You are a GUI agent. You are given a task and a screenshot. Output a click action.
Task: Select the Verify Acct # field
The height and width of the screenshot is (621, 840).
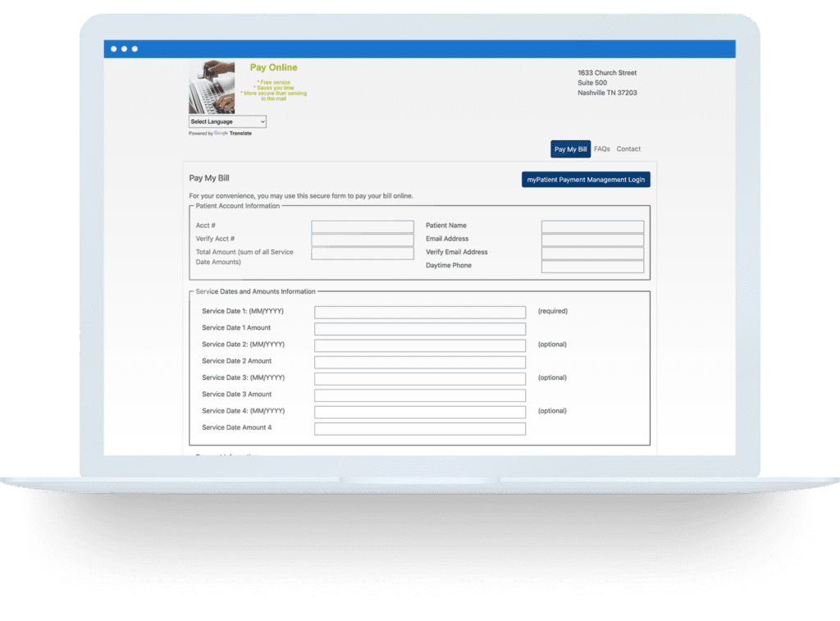pos(363,240)
